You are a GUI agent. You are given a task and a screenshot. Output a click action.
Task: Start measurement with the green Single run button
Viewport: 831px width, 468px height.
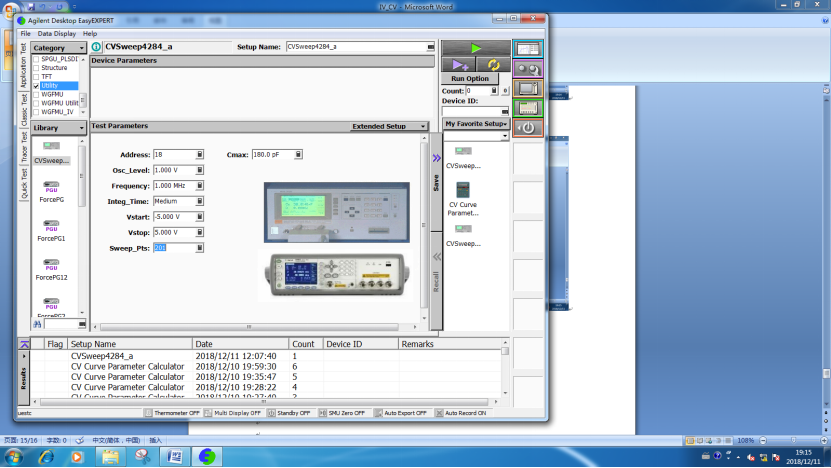475,48
